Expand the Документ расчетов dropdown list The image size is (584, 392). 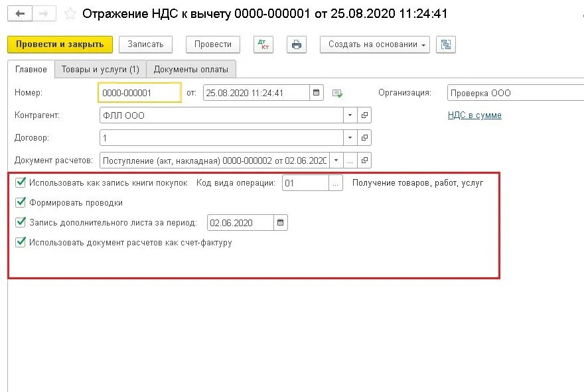pos(336,161)
